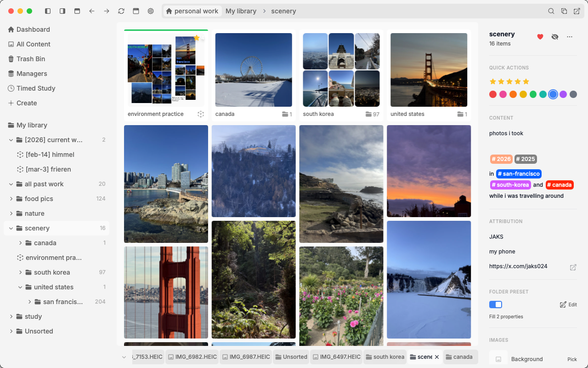The image size is (588, 368).
Task: Go to My library via breadcrumb
Action: [241, 11]
